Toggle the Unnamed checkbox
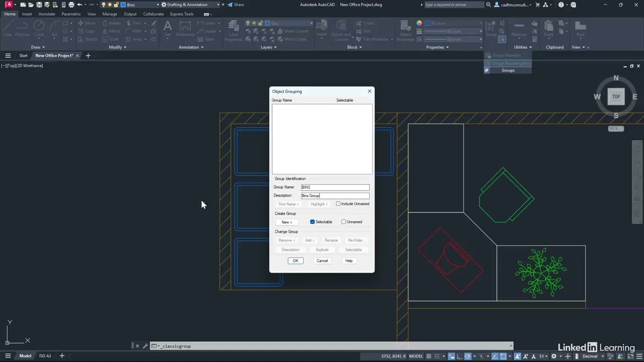The height and width of the screenshot is (362, 644). (x=344, y=222)
